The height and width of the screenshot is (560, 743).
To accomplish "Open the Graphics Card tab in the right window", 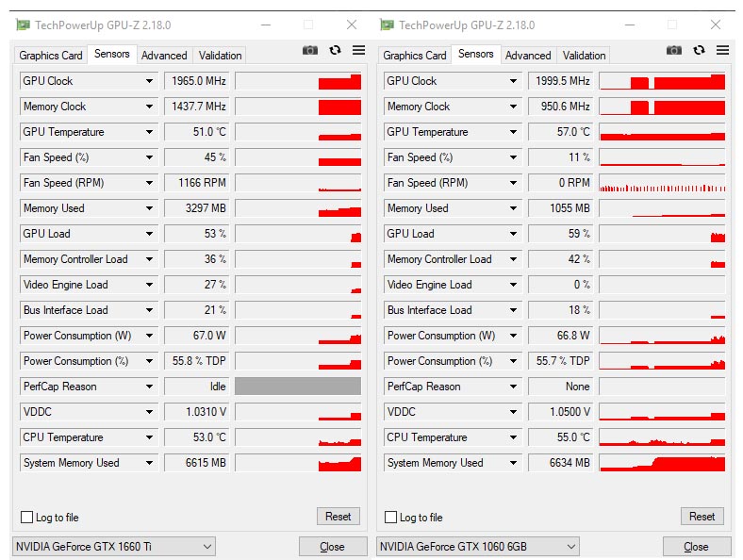I will point(415,56).
